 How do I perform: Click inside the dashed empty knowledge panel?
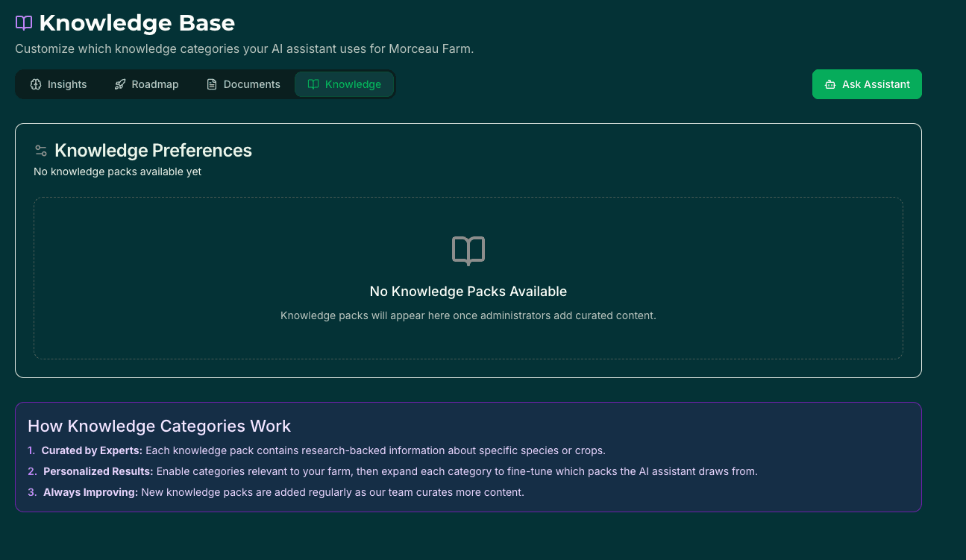coord(468,277)
